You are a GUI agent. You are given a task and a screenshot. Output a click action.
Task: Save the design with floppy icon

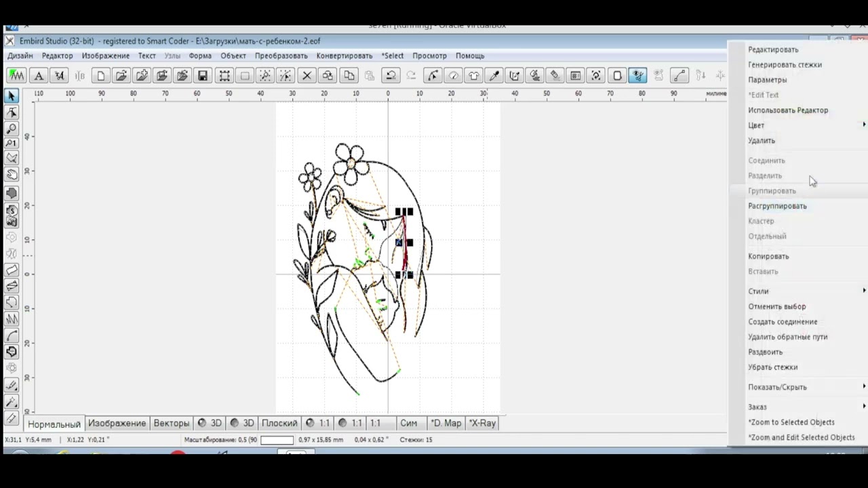pyautogui.click(x=203, y=75)
